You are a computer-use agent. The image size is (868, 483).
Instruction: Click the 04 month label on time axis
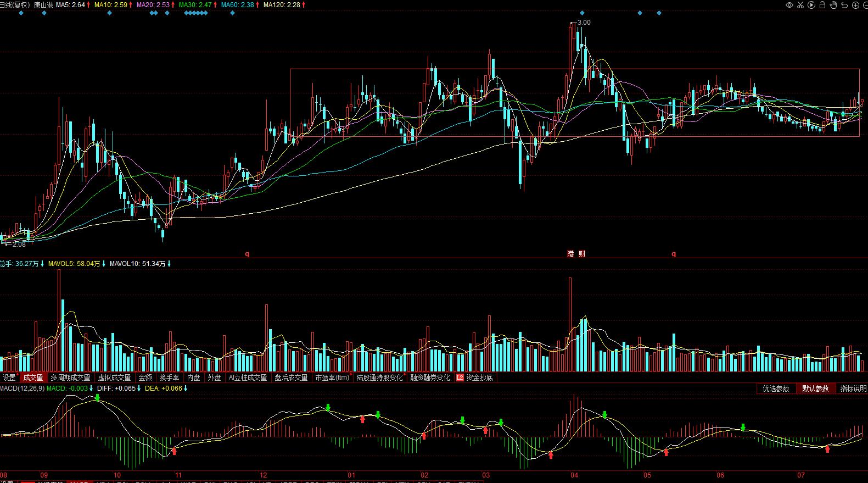click(x=574, y=475)
